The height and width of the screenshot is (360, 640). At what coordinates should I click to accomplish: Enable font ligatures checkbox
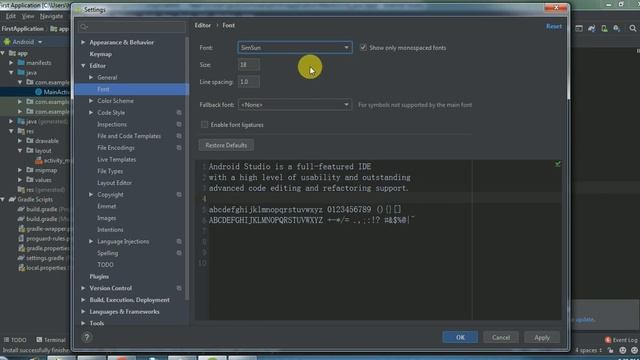(204, 124)
